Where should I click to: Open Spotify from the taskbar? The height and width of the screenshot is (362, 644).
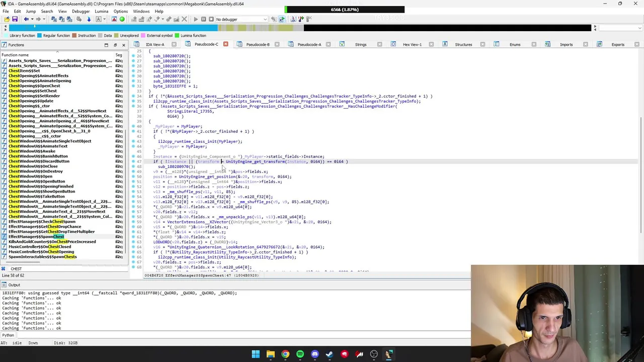pyautogui.click(x=300, y=354)
